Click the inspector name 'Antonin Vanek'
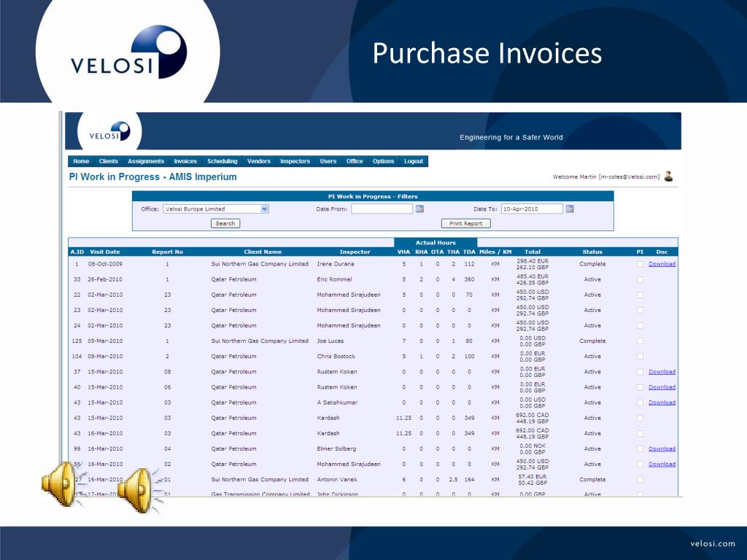The image size is (747, 560). tap(337, 480)
